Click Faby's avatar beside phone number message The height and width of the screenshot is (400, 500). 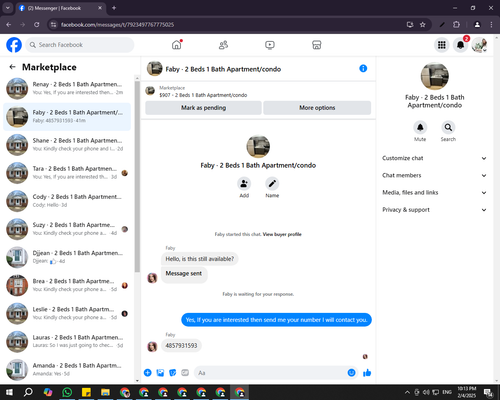click(x=152, y=346)
